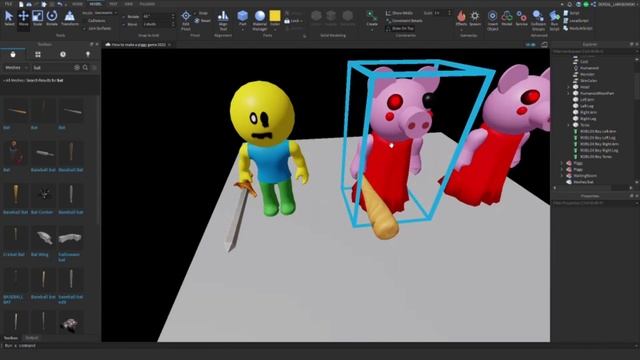Open the Lock dropdown
640x360 pixels.
294,20
